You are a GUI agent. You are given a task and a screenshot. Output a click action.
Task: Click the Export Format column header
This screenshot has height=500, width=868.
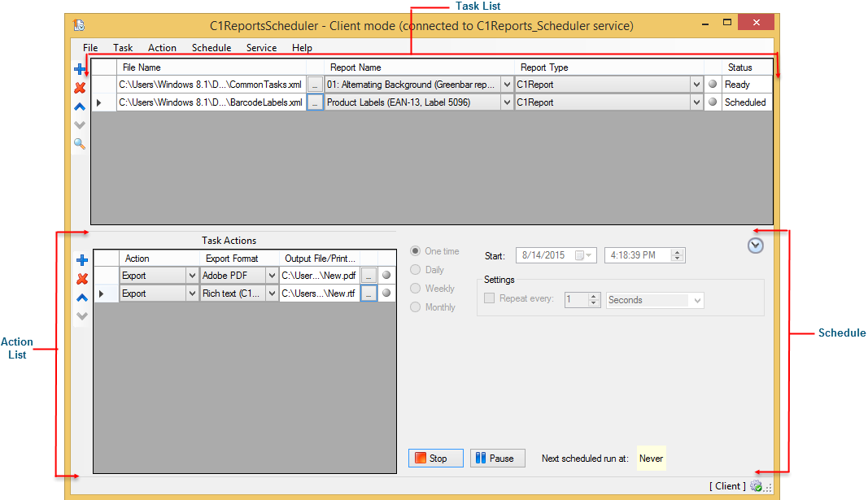click(239, 259)
